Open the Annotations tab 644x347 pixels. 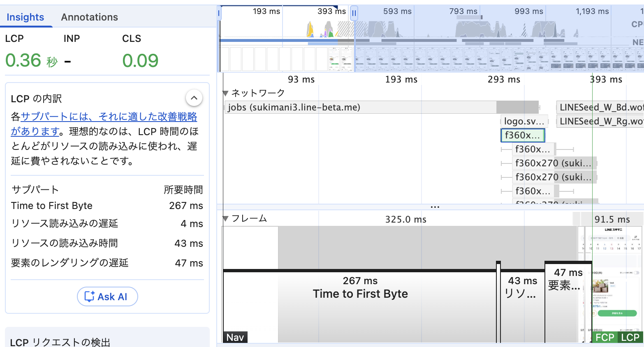tap(90, 17)
